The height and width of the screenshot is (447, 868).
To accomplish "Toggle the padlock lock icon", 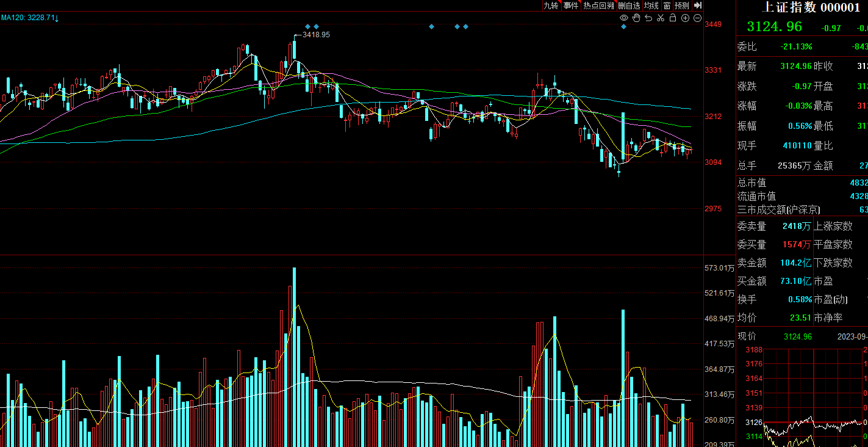I will click(x=673, y=18).
